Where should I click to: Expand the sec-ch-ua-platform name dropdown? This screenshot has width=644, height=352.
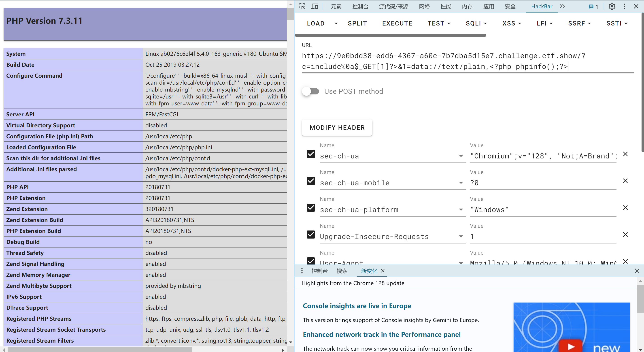pyautogui.click(x=461, y=210)
